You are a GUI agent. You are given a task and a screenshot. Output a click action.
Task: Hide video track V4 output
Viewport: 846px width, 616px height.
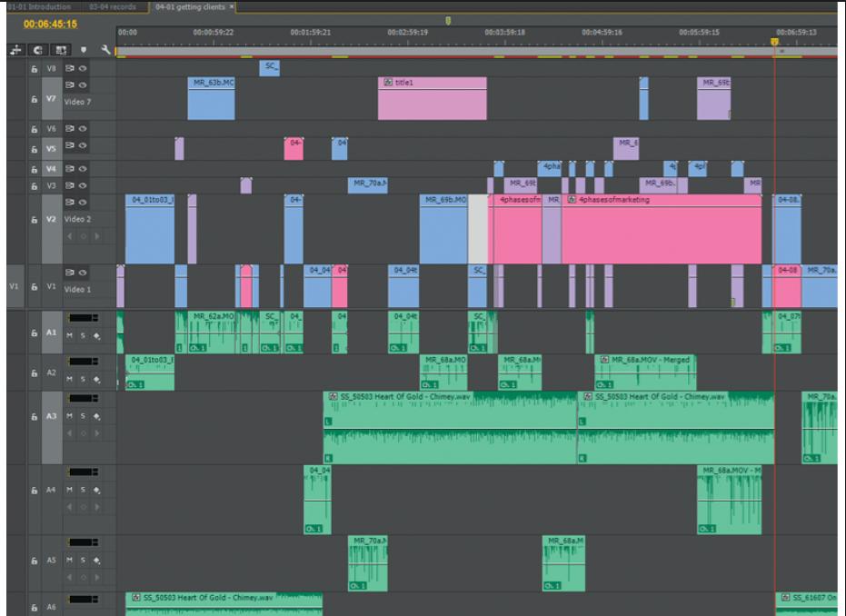tap(83, 169)
